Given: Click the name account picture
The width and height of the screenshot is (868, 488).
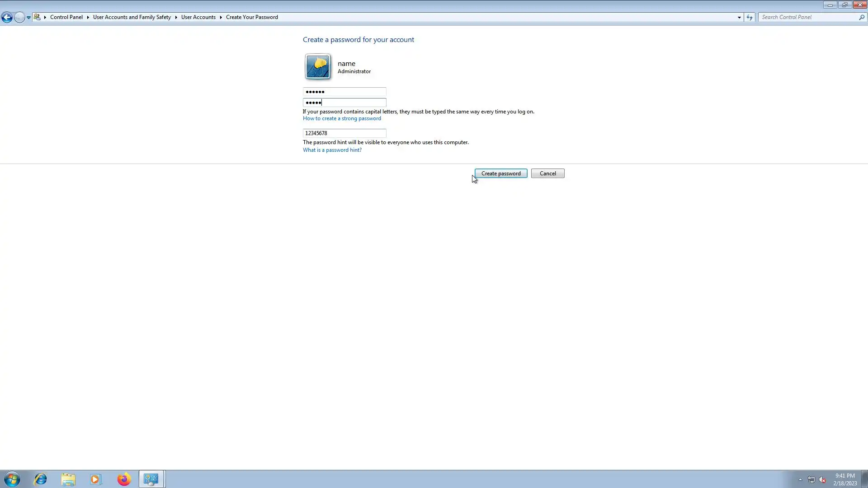Looking at the screenshot, I should (x=318, y=67).
